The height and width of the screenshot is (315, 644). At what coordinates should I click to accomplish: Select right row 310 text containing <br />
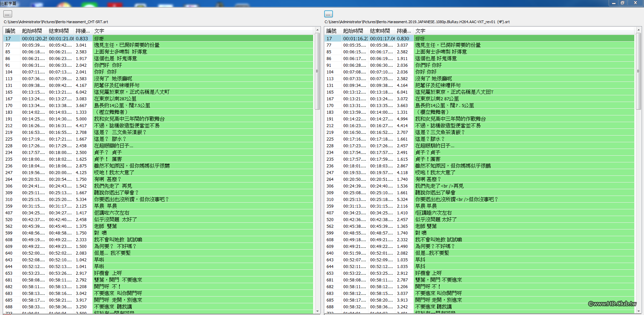479,199
